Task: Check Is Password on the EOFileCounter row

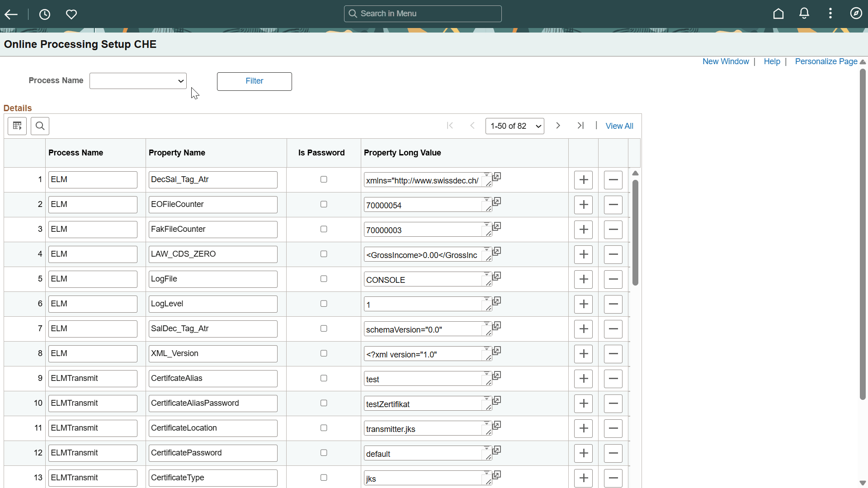Action: pyautogui.click(x=323, y=204)
